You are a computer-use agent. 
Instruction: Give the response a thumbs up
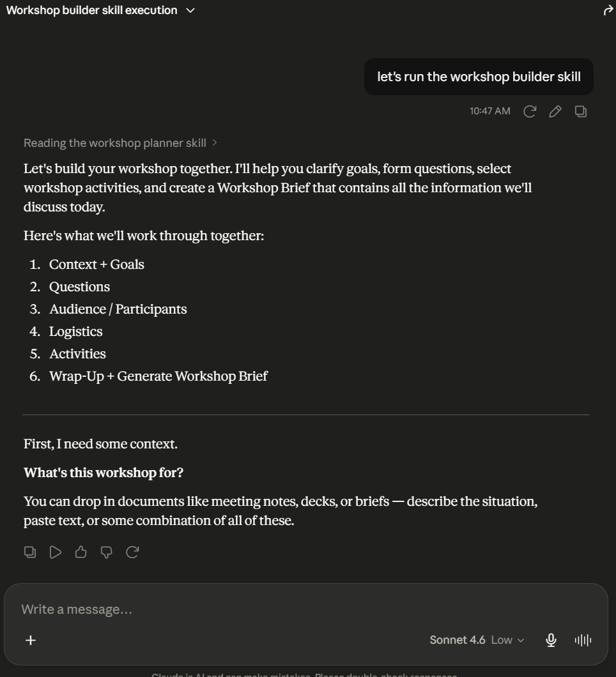(x=81, y=552)
